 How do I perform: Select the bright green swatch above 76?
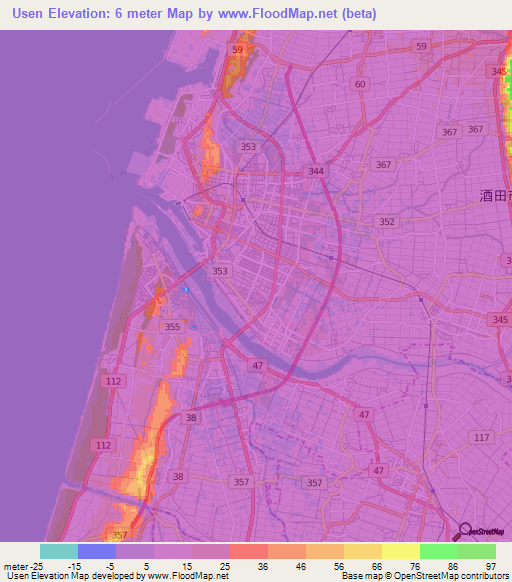(439, 551)
